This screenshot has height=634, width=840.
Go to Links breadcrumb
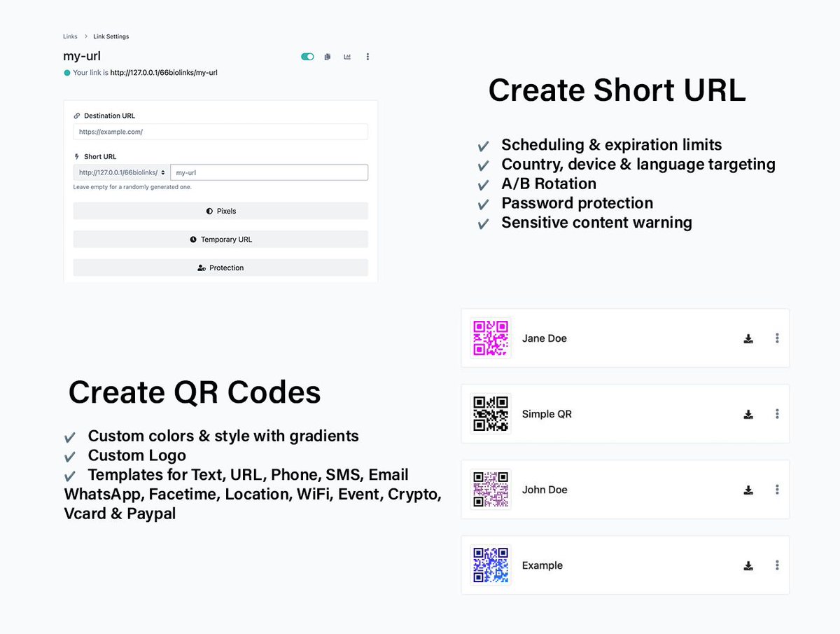click(x=70, y=36)
